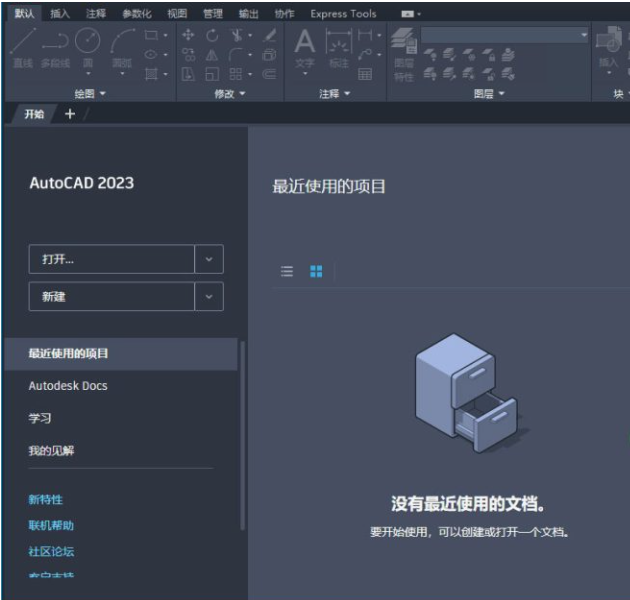
Task: Expand the 打开 button dropdown chevron
Action: point(209,259)
